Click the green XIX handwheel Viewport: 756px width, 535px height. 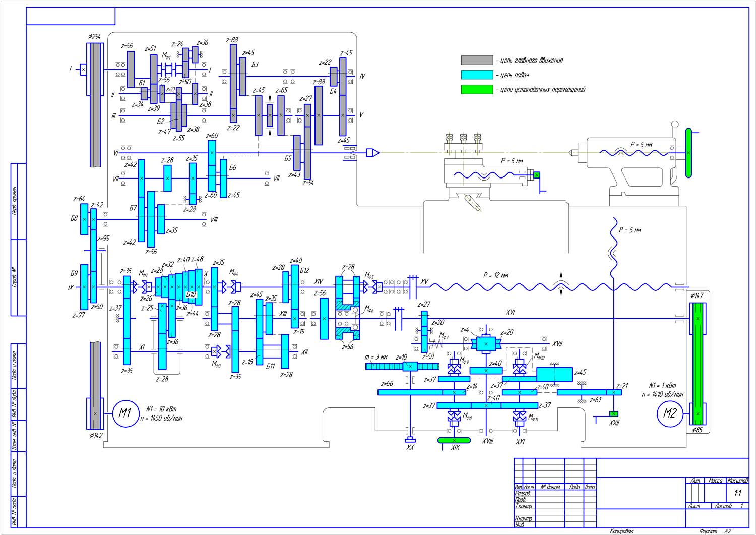click(x=454, y=440)
